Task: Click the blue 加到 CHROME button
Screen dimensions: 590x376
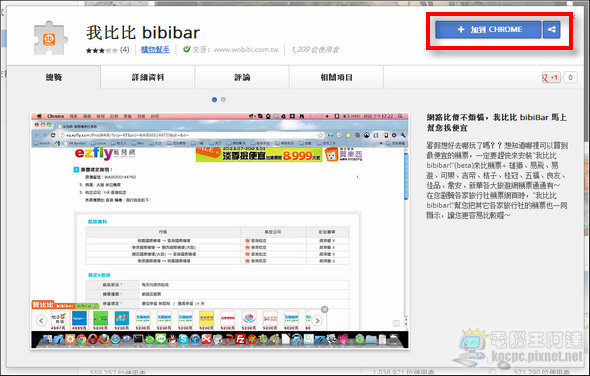Action: tap(488, 29)
